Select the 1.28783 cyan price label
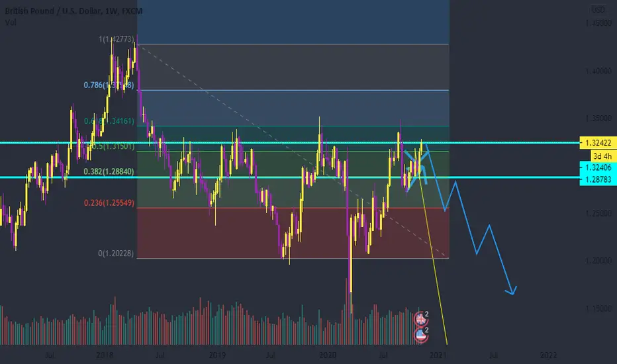Image resolution: width=617 pixels, height=364 pixels. tap(598, 179)
